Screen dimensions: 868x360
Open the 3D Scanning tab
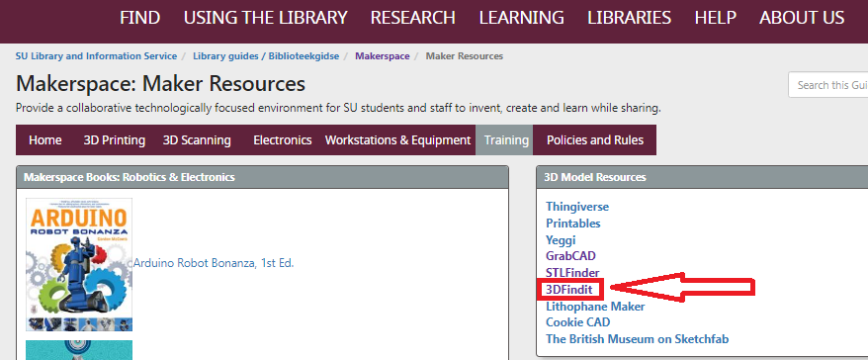[197, 140]
